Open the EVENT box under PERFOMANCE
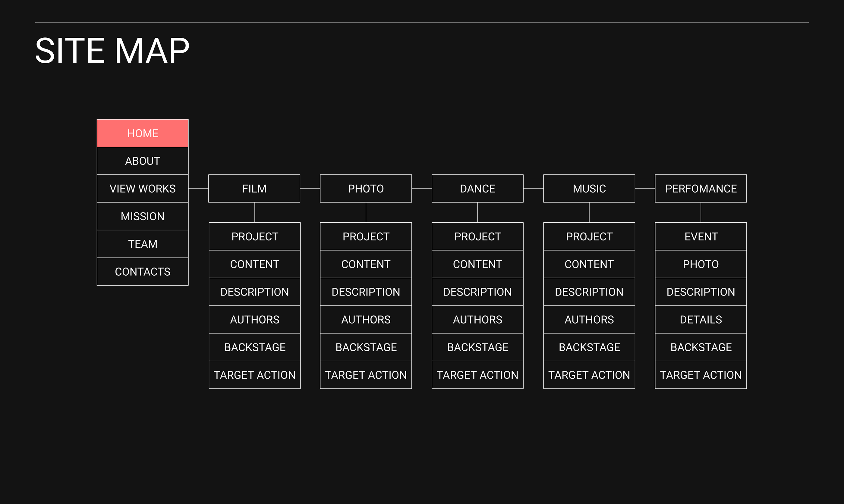Screen dimensions: 844x504 pos(701,236)
